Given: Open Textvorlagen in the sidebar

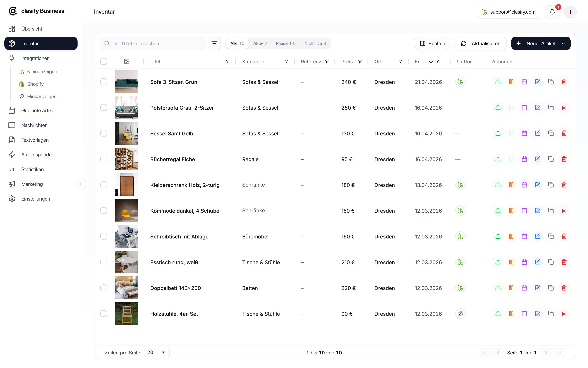Looking at the screenshot, I should tap(41, 140).
